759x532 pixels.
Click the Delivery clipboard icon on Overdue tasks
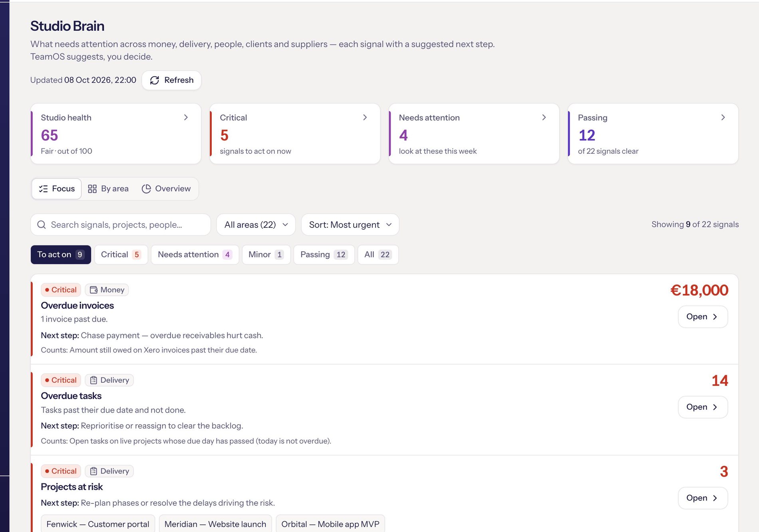click(x=93, y=380)
